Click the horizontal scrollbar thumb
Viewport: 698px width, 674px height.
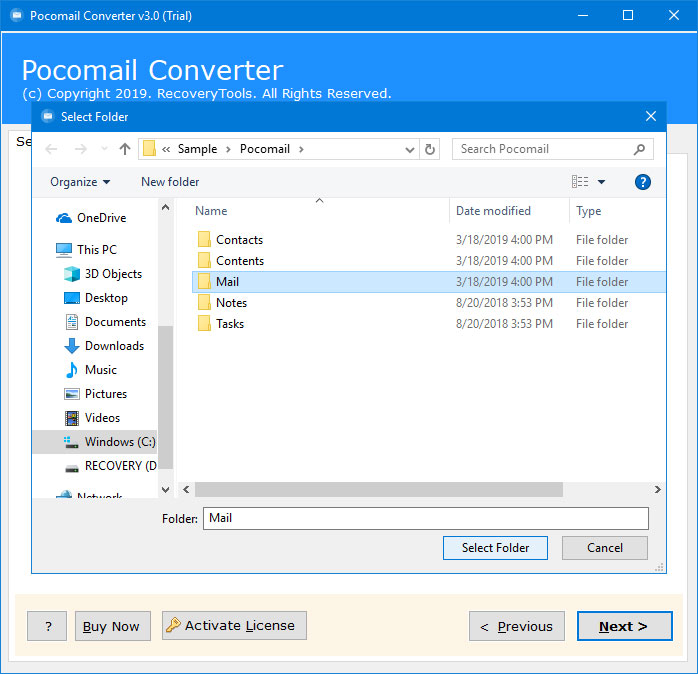[x=379, y=490]
